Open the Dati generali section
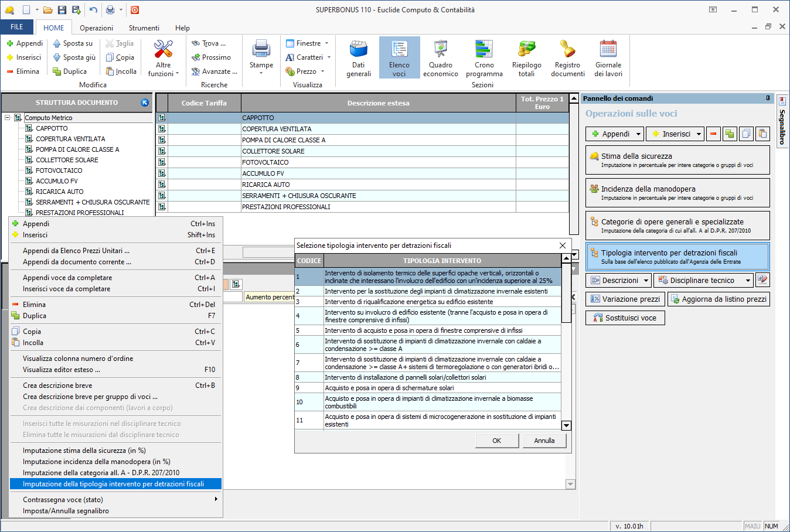The image size is (790, 532). point(358,58)
